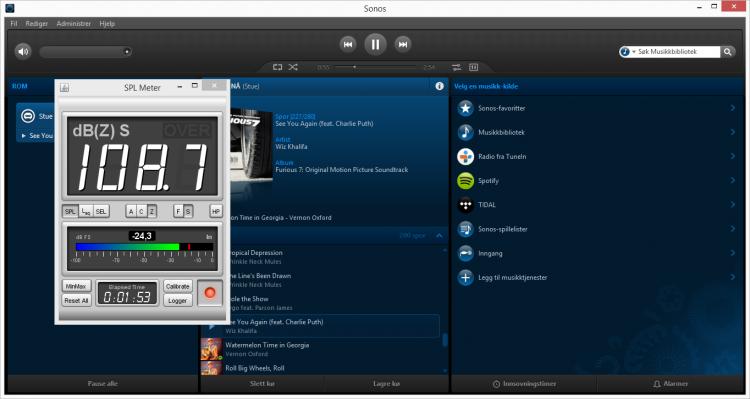Skip to the next track
This screenshot has height=399, width=750.
coord(403,44)
